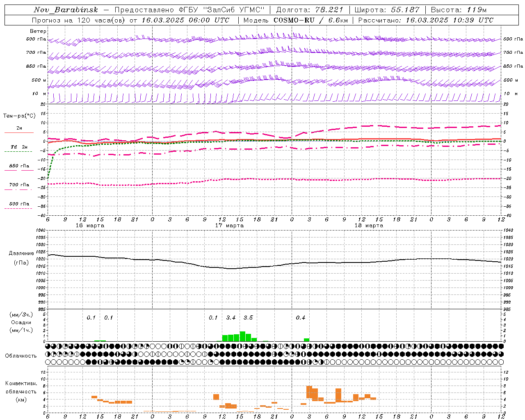The height and width of the screenshot is (420, 525).
Task: Select the 18 марта date label
Action: 369,226
